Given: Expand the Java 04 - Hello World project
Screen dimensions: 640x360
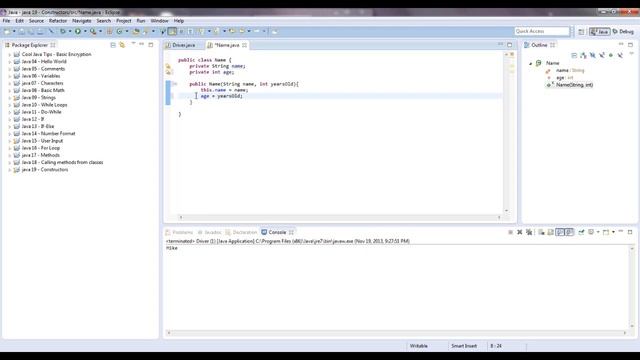Looking at the screenshot, I should (10, 62).
